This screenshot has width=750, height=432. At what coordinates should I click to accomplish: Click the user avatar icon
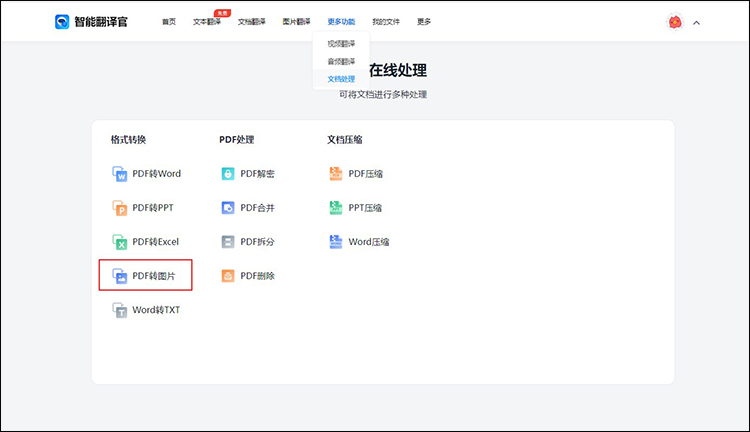pyautogui.click(x=675, y=22)
